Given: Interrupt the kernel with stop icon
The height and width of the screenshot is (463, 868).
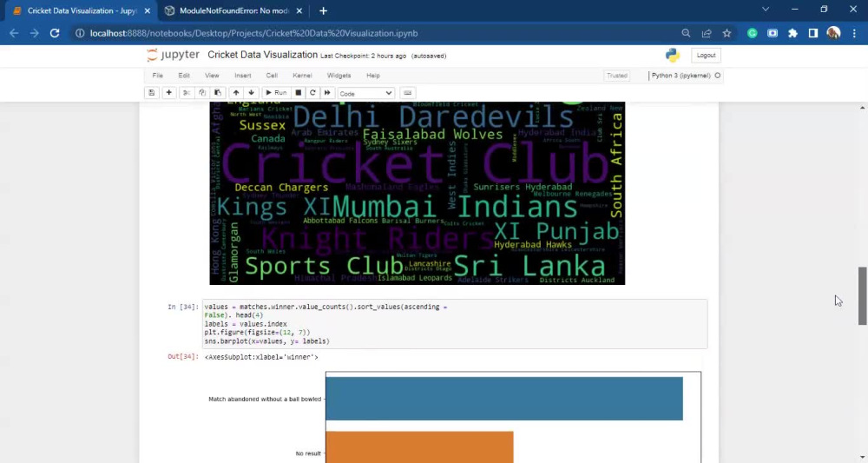Looking at the screenshot, I should click(x=298, y=93).
